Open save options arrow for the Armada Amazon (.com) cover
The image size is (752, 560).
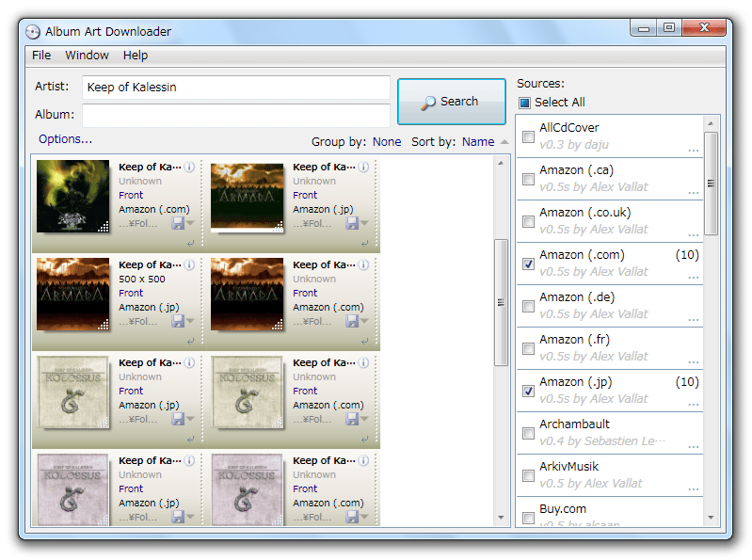[364, 321]
